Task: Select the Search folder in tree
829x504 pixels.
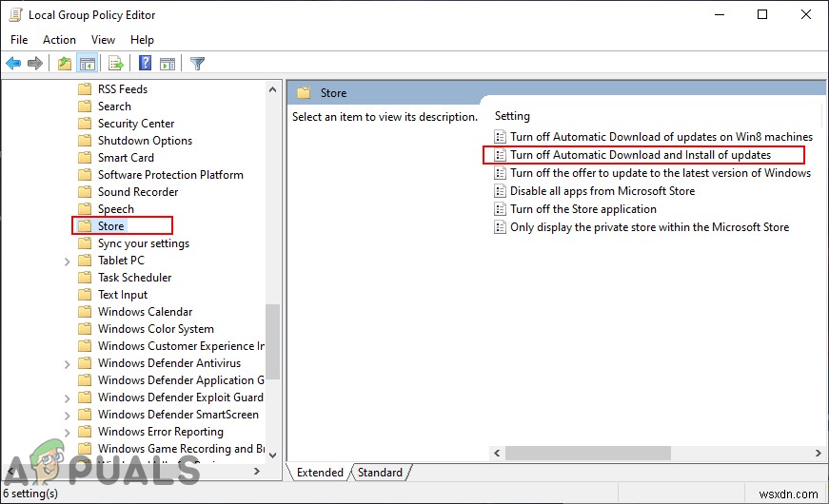Action: click(114, 107)
